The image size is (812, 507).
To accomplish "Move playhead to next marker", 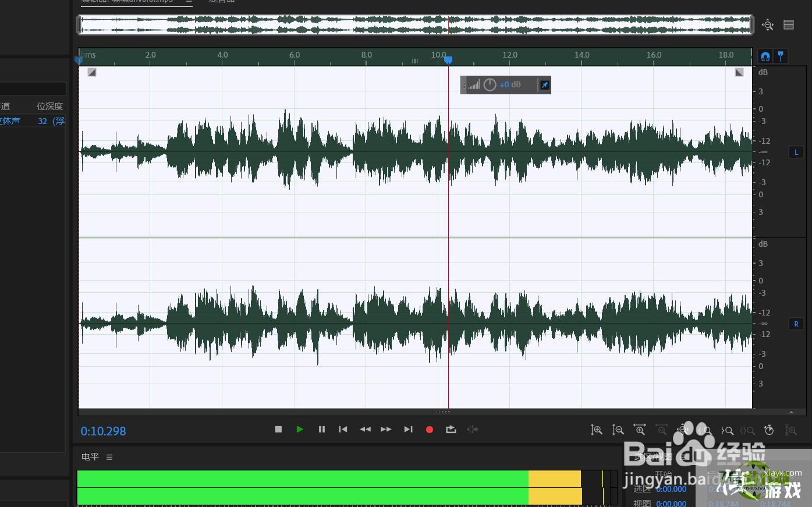I will [x=408, y=430].
